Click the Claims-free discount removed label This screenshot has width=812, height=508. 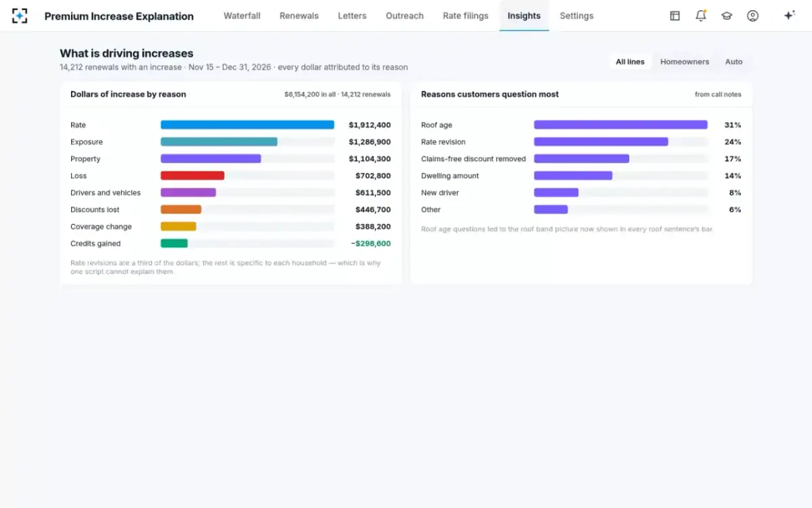coord(473,159)
